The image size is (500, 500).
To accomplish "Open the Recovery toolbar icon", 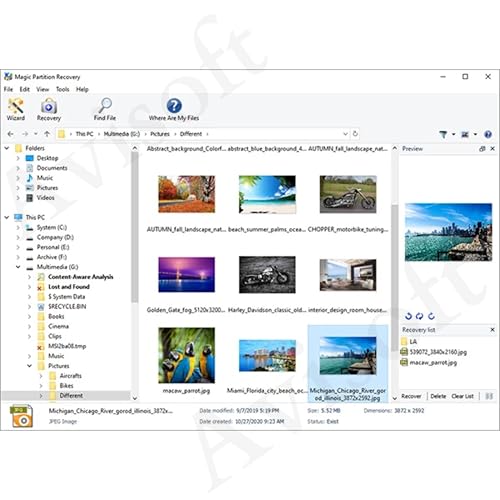I will coord(49,109).
